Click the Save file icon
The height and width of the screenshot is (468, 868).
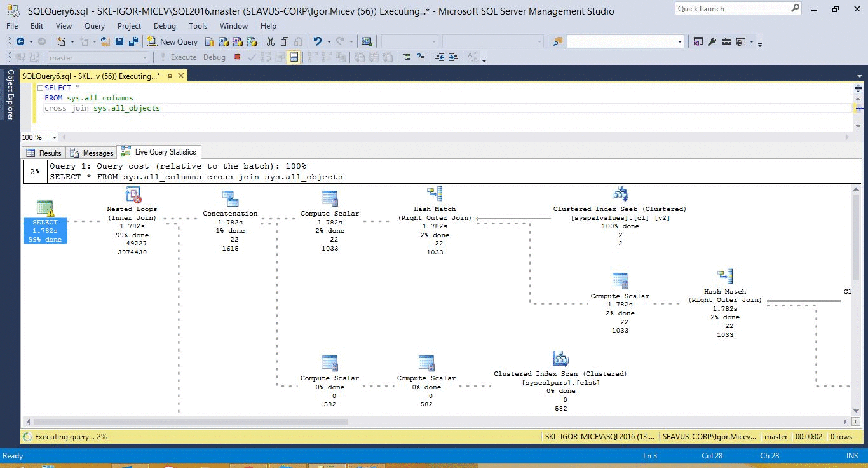(119, 41)
